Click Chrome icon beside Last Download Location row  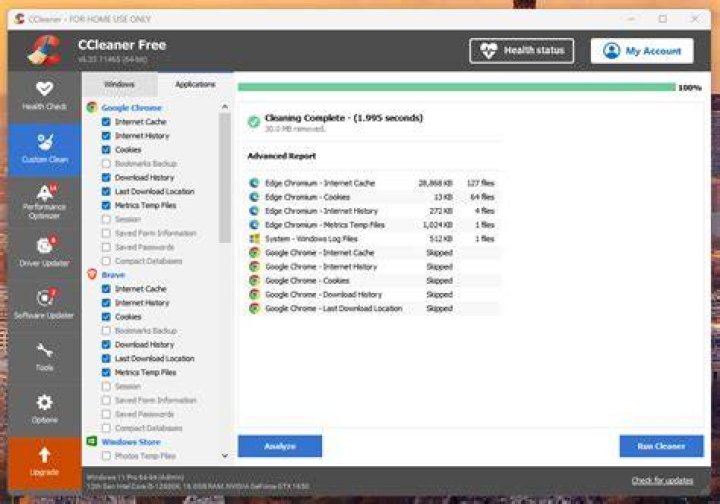point(254,308)
